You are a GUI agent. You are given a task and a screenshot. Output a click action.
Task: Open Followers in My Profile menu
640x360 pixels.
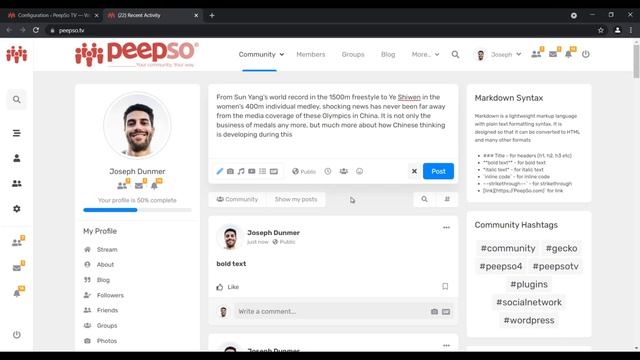(110, 295)
